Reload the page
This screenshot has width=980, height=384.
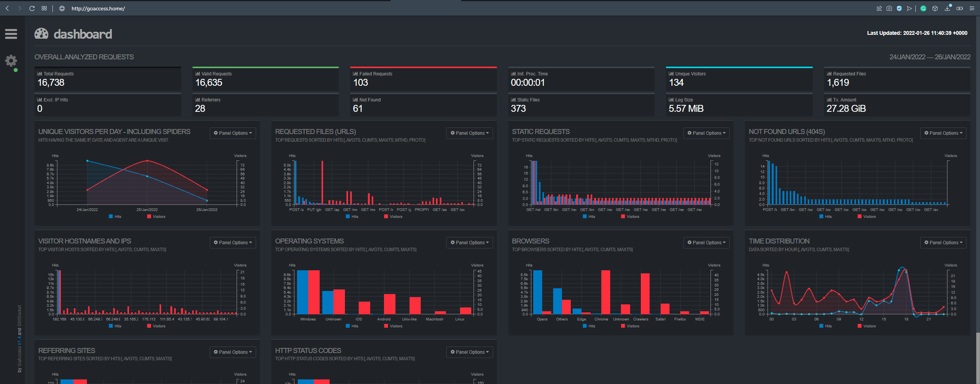32,8
